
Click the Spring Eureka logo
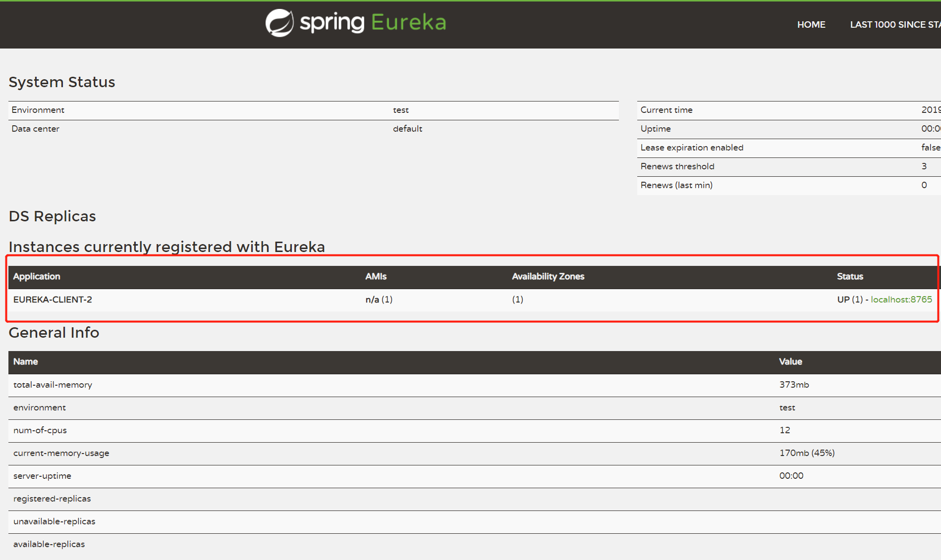point(356,23)
